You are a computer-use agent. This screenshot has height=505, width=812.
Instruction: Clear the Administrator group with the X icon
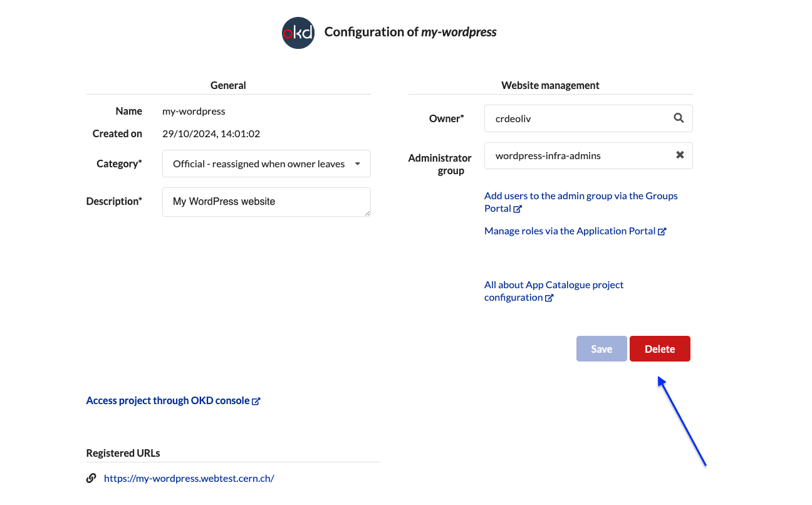(x=680, y=155)
